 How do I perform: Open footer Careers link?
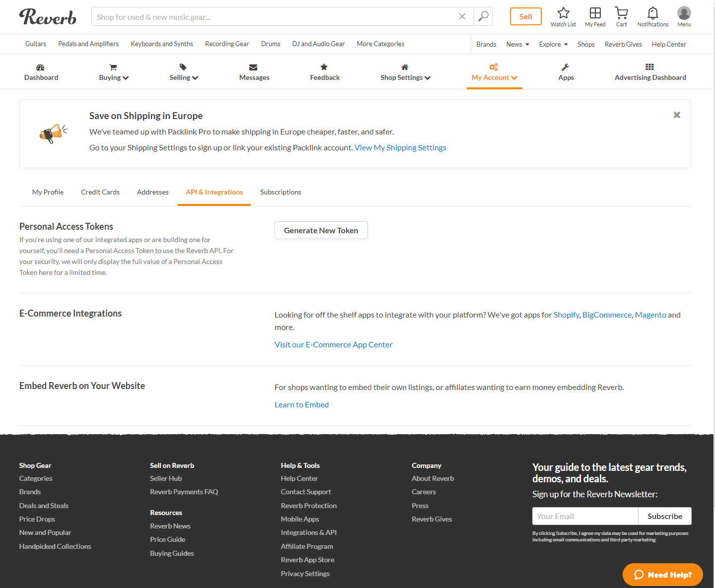[424, 492]
